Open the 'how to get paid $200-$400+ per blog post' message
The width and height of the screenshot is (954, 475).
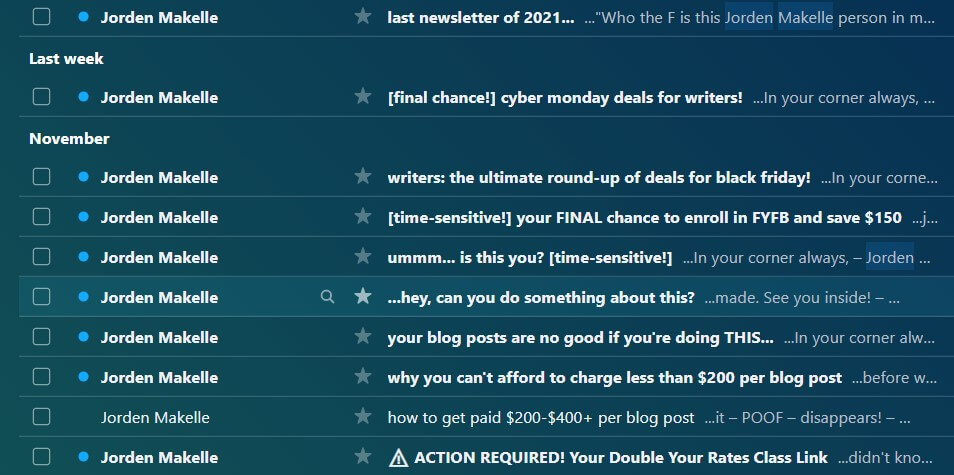[540, 417]
